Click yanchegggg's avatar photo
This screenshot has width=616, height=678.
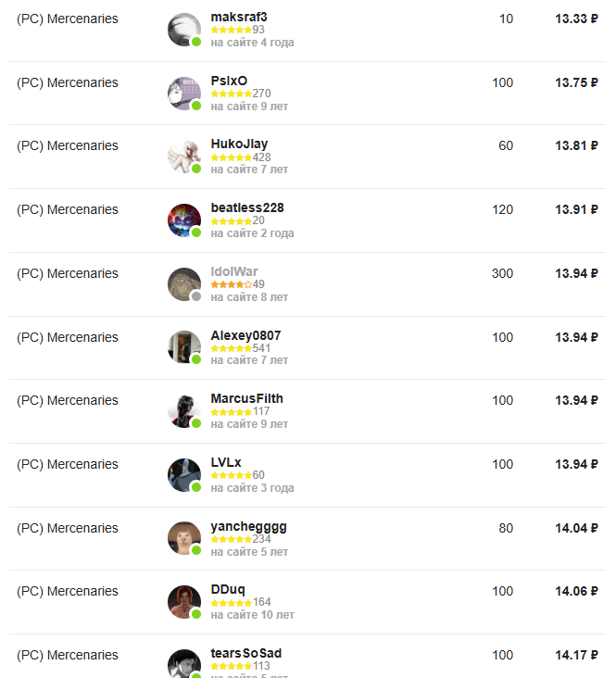[183, 539]
